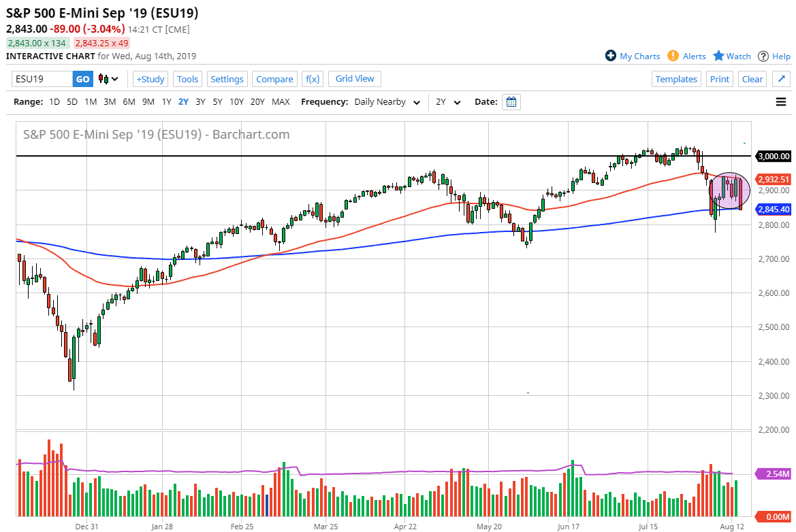
Task: Expand the chart type chevron
Action: [x=116, y=79]
